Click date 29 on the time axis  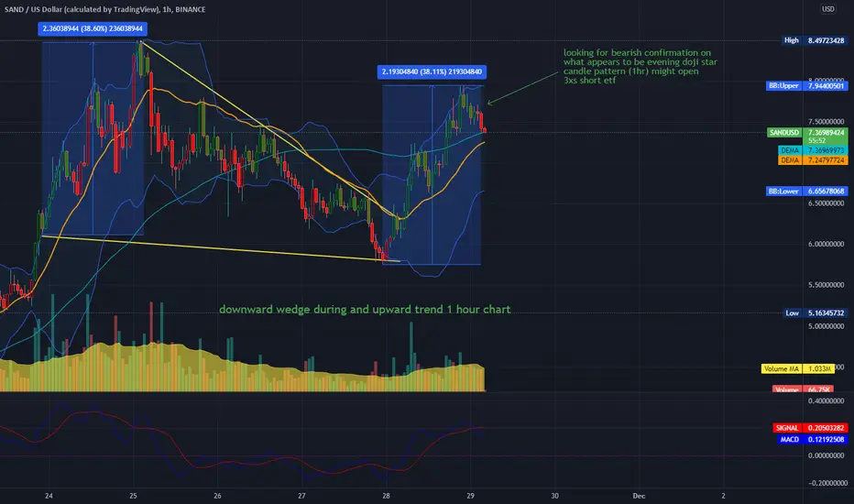(471, 496)
